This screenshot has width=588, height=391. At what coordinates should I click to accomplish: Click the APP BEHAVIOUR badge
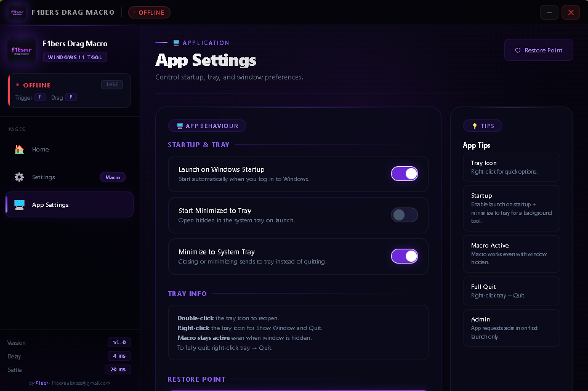(207, 126)
